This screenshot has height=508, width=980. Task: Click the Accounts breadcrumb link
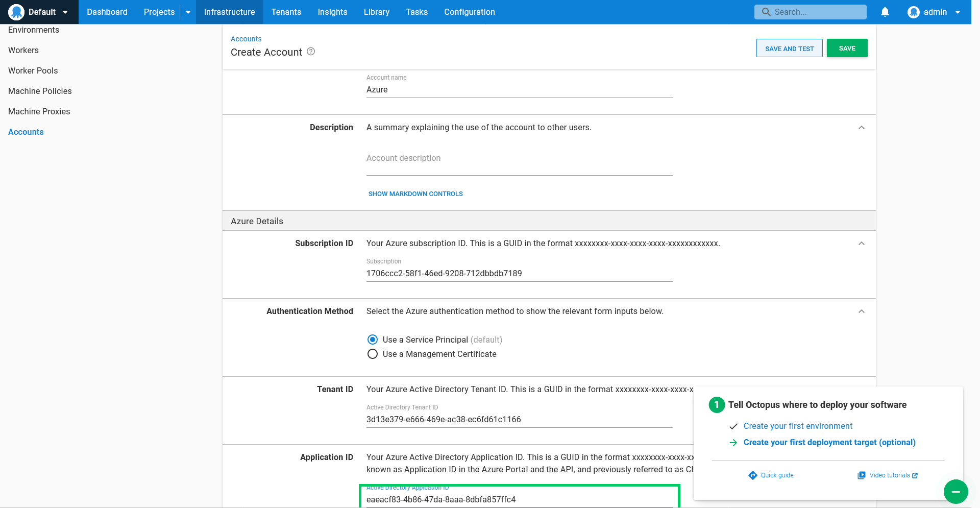tap(246, 39)
